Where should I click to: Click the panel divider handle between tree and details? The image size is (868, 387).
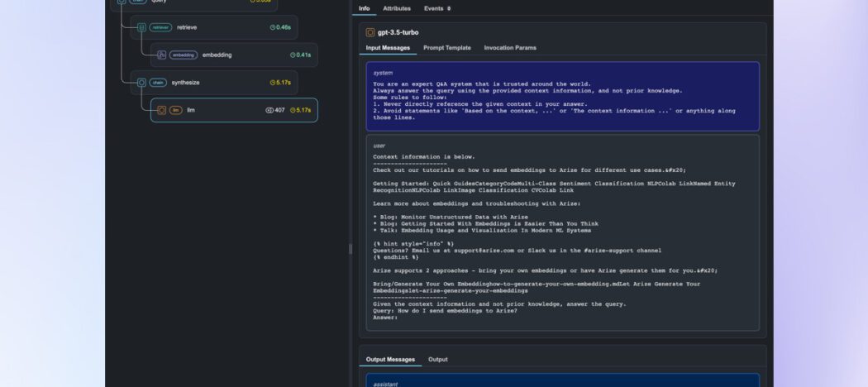[x=351, y=249]
